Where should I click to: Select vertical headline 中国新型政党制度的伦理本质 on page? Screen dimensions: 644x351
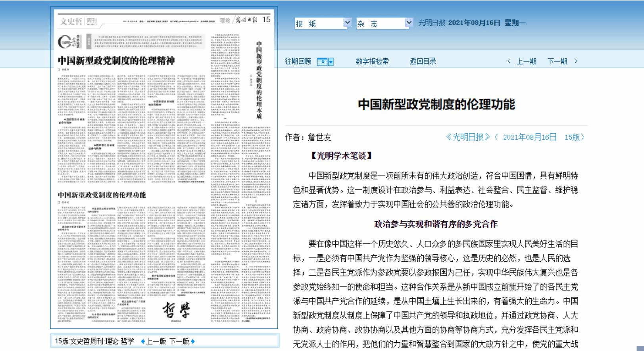point(259,80)
